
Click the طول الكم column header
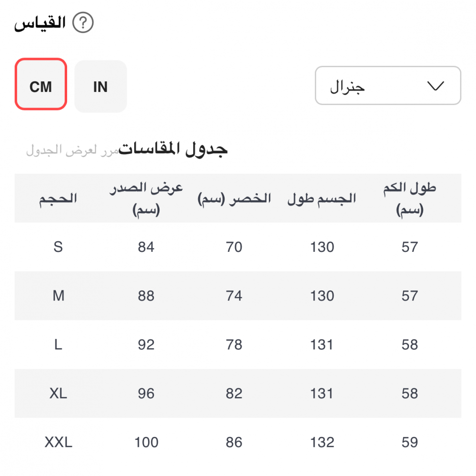pos(409,198)
